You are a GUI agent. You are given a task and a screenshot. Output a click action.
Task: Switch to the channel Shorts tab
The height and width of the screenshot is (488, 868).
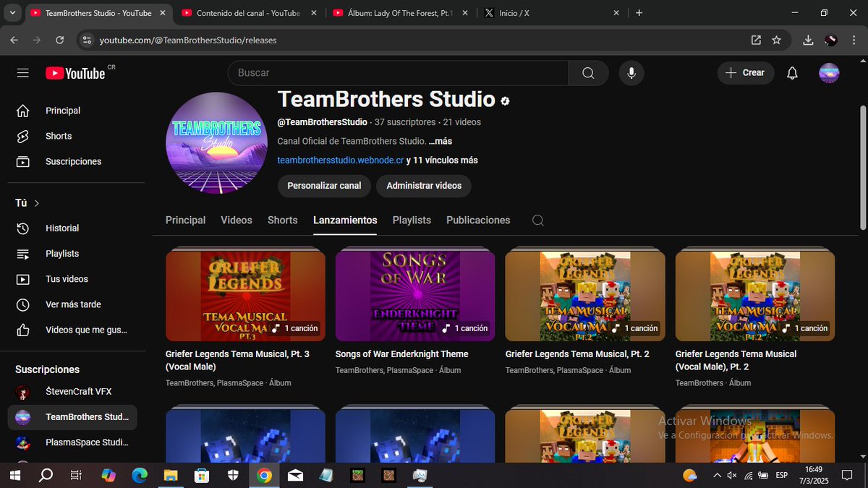283,221
